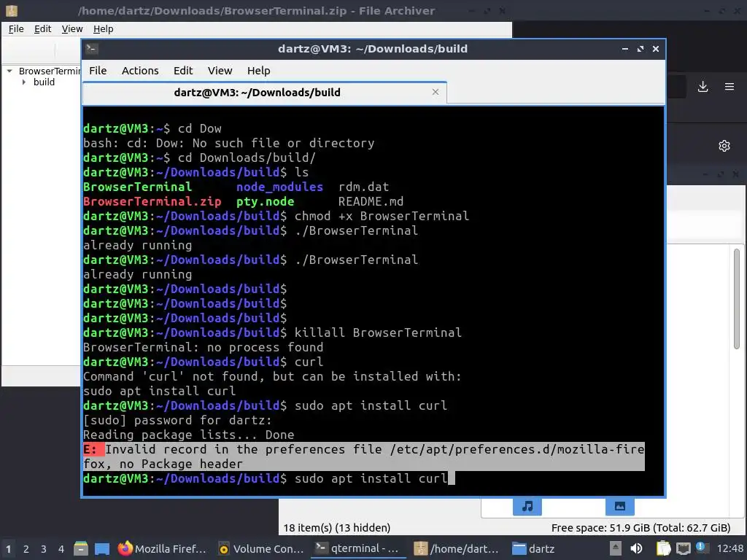Open the Firefox hamburger application menu

pyautogui.click(x=729, y=87)
